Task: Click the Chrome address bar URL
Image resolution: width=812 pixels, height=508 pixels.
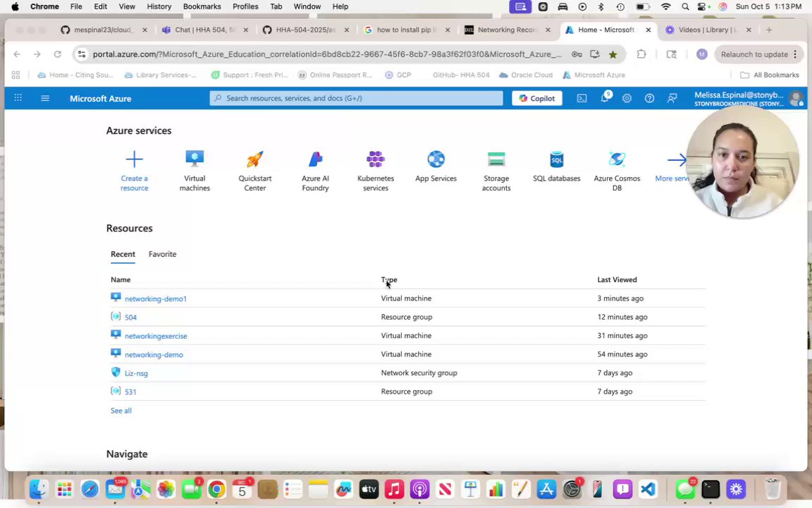Action: point(327,54)
